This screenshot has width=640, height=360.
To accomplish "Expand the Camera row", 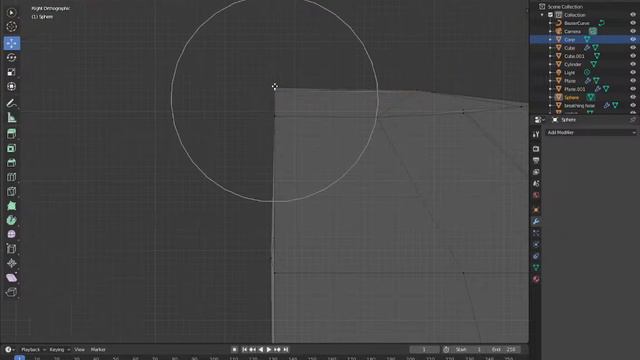I will 550,31.
